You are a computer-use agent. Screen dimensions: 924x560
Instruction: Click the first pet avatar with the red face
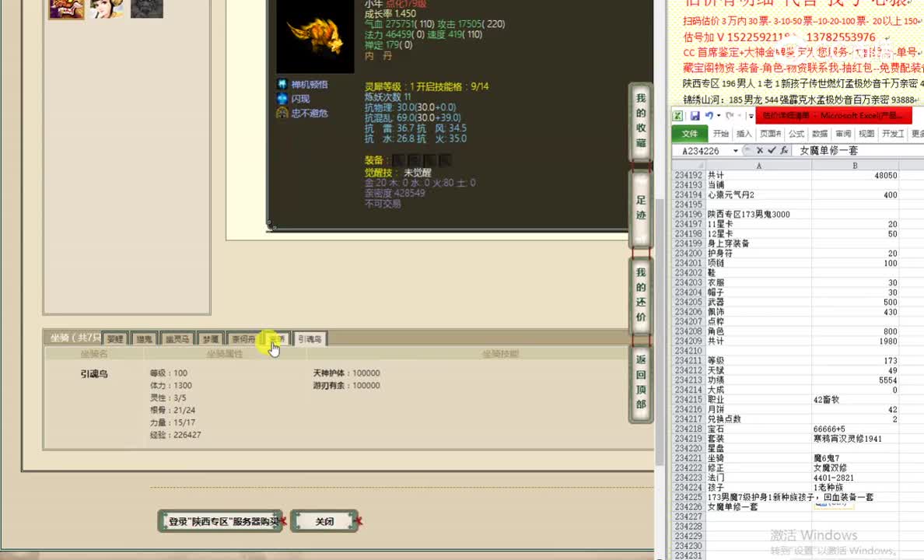click(66, 9)
